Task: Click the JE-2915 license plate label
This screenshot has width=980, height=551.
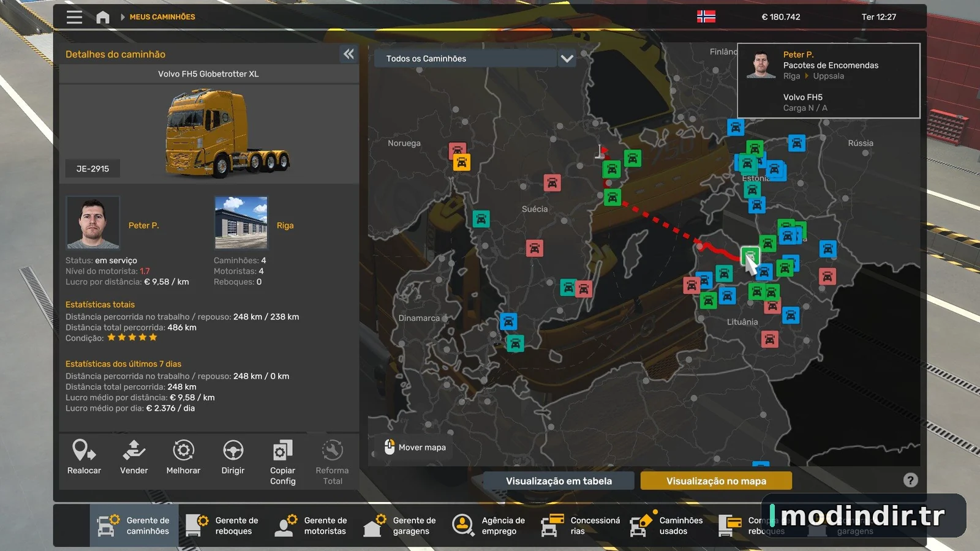Action: coord(92,169)
